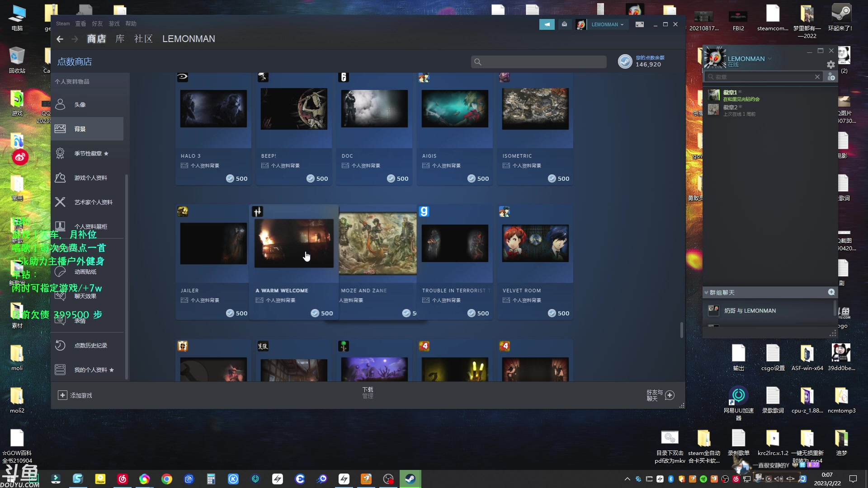Open 动画贴纸 animated stickers category
The width and height of the screenshot is (868, 488).
coord(87,272)
